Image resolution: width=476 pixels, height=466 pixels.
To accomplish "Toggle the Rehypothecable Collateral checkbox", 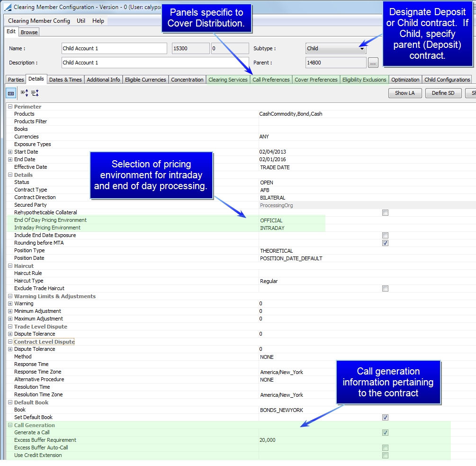I will [x=385, y=213].
